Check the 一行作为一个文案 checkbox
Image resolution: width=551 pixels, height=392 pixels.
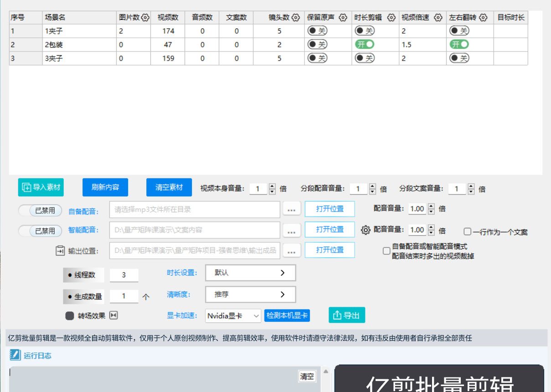click(x=467, y=232)
